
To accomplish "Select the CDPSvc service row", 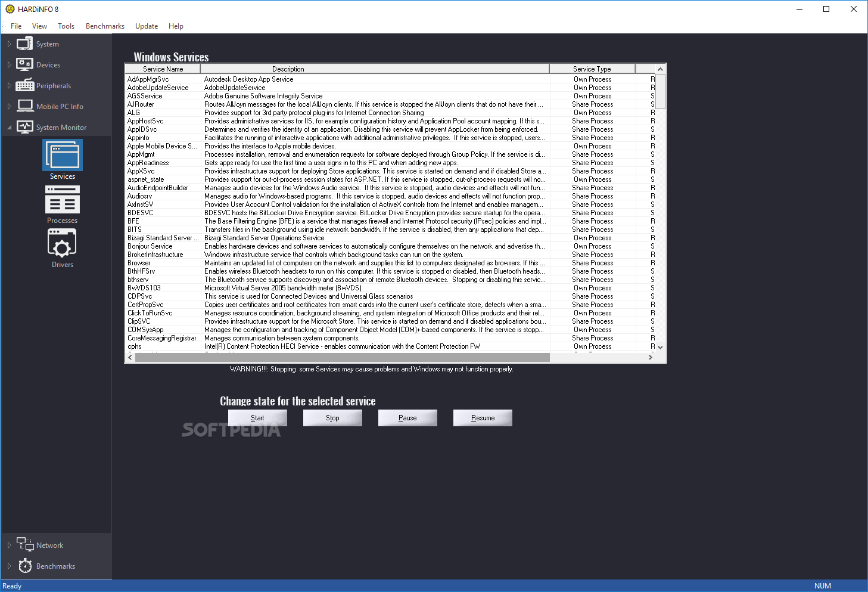I will coord(390,296).
